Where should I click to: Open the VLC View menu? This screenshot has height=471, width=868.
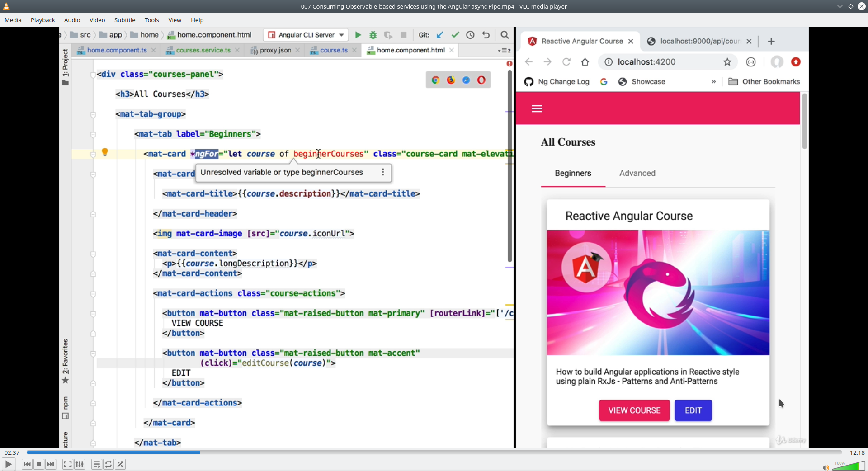[175, 20]
